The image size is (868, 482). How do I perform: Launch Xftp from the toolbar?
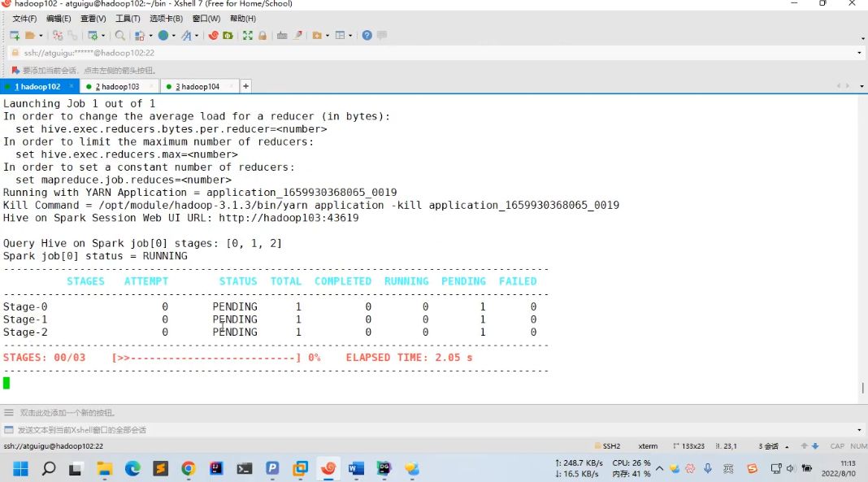pyautogui.click(x=228, y=36)
